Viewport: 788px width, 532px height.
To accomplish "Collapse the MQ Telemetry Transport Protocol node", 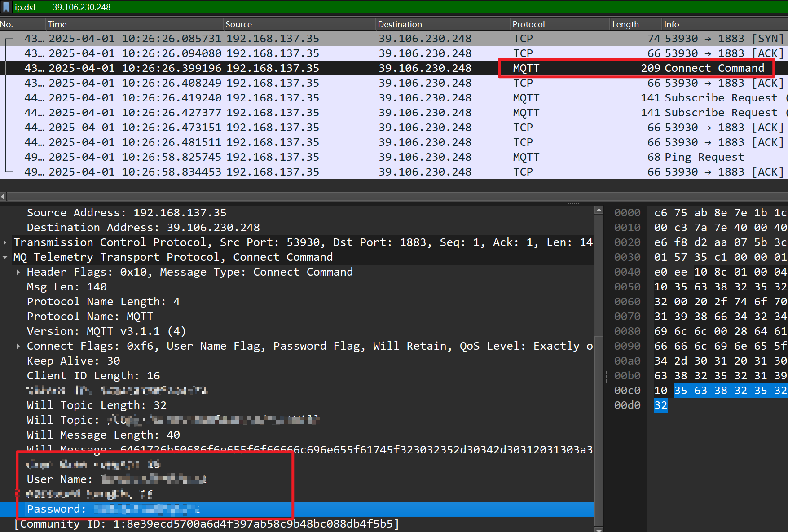I will pyautogui.click(x=5, y=257).
